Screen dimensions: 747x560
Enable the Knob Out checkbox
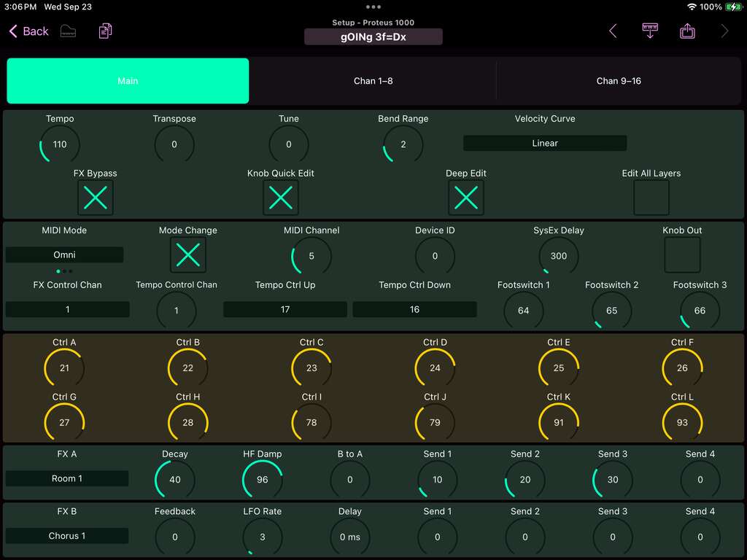click(682, 254)
